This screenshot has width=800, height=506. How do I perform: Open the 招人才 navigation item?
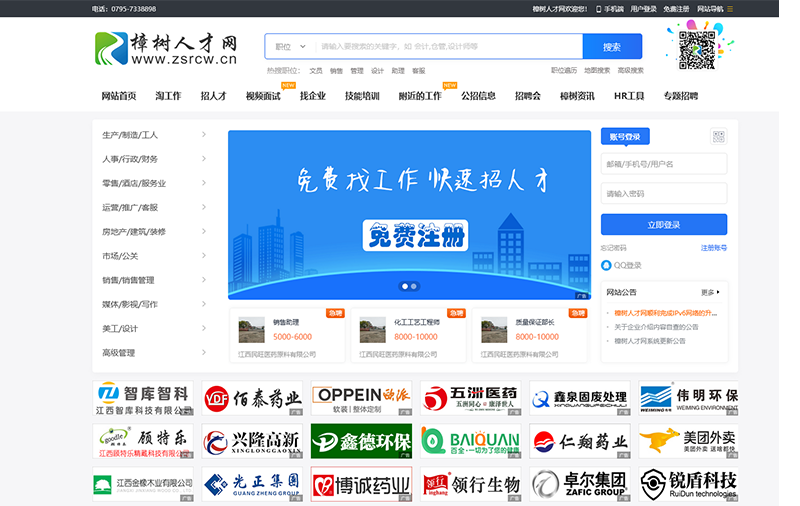point(213,96)
